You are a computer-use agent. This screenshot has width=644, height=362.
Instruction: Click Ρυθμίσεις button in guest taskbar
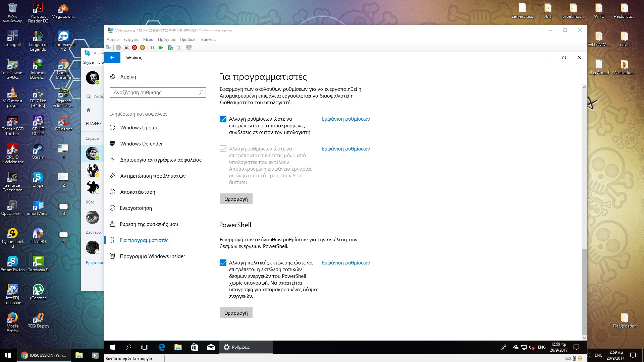point(246,347)
